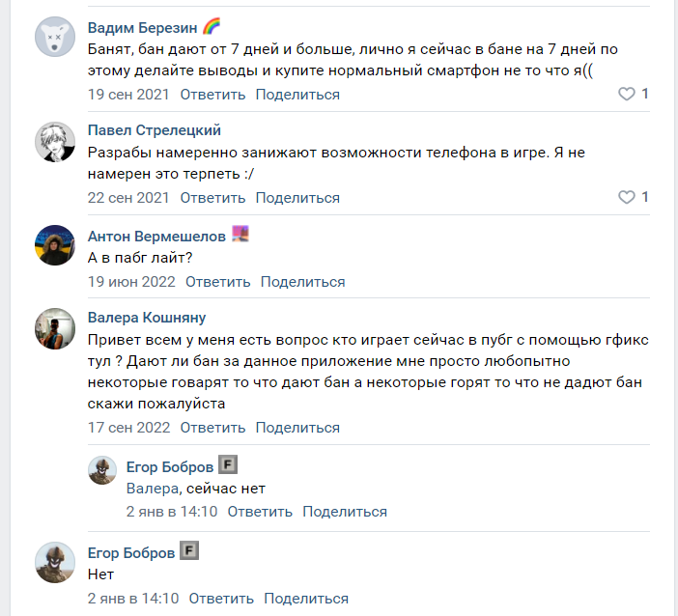Click the Валера mention in Егор's reply
This screenshot has height=616, width=678.
pyautogui.click(x=153, y=489)
